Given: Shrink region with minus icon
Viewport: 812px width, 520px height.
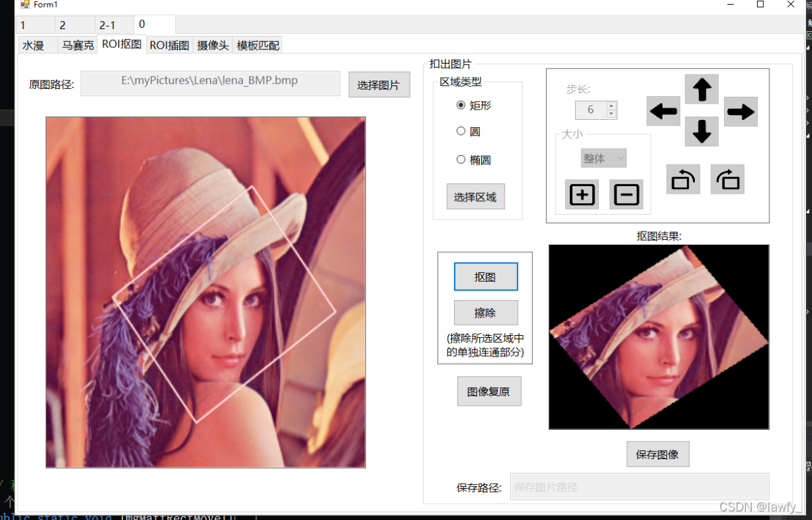Looking at the screenshot, I should 626,195.
